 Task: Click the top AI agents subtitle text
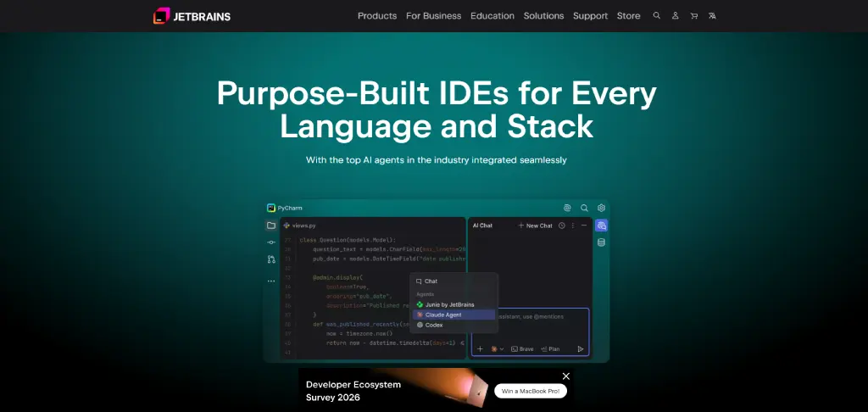coord(437,160)
